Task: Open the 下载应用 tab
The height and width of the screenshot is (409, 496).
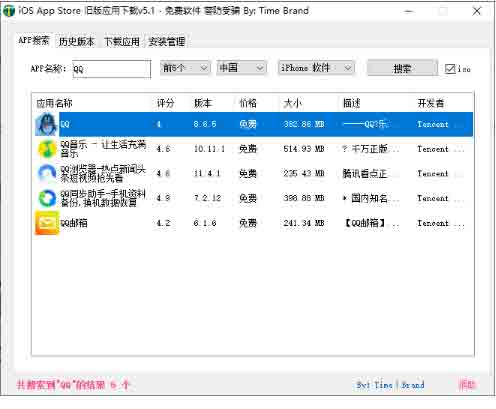Action: (x=122, y=42)
